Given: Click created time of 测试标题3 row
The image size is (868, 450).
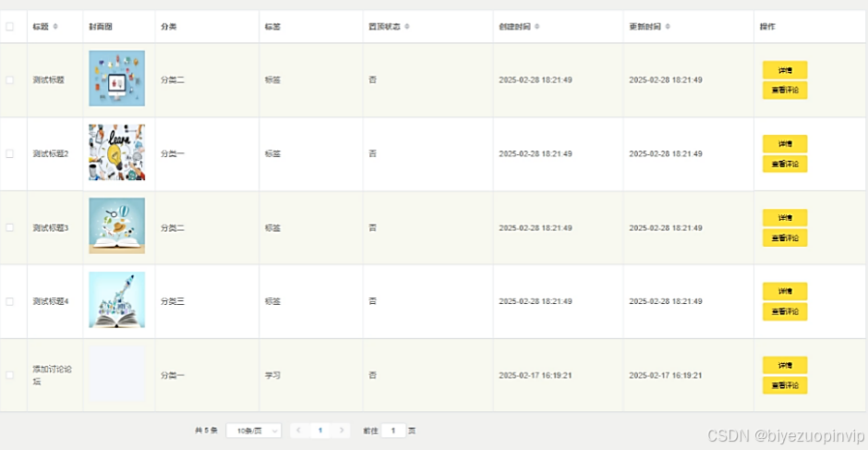Looking at the screenshot, I should pos(536,227).
